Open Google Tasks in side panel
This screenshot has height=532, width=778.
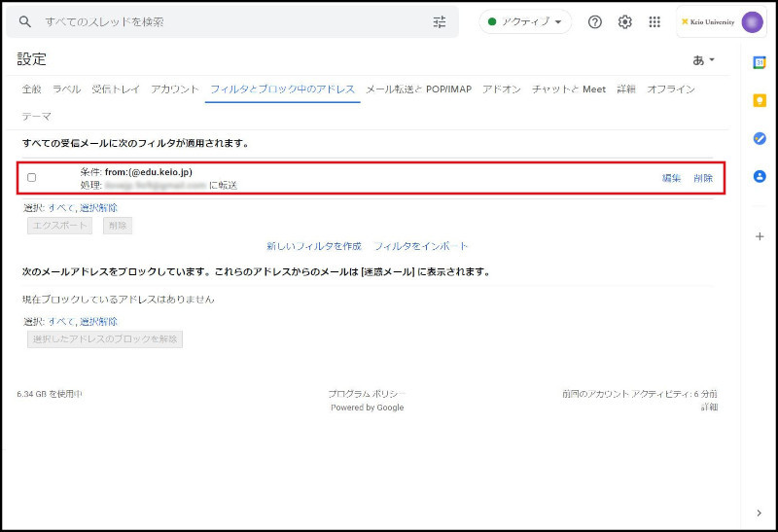click(x=760, y=138)
